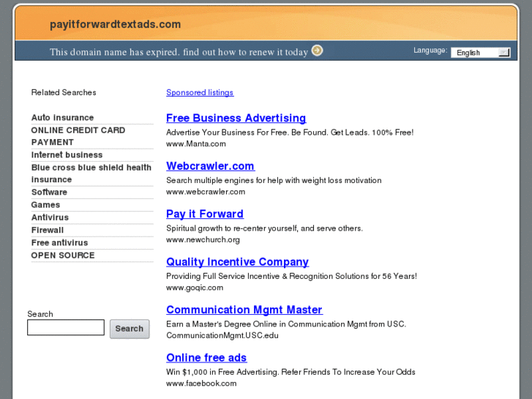The image size is (532, 399).
Task: Click the CommunicationMgmt.USC.edu URL text
Action: point(222,335)
